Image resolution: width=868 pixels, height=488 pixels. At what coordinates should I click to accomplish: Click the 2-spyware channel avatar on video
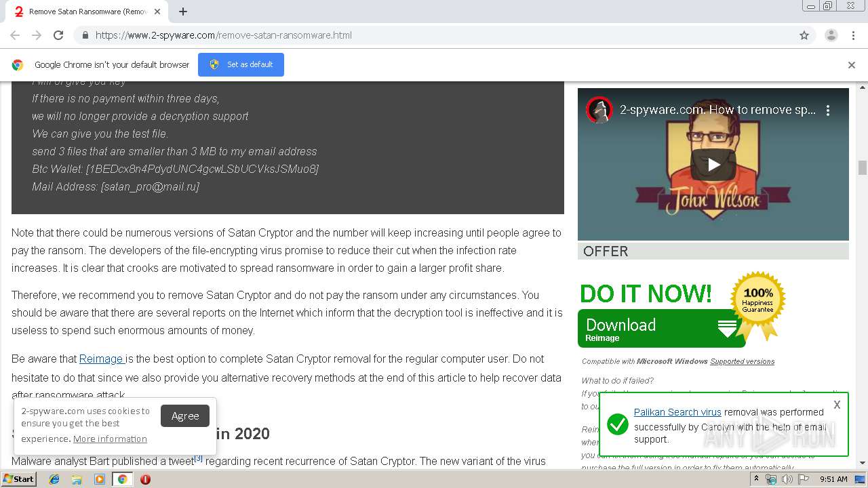(x=599, y=110)
